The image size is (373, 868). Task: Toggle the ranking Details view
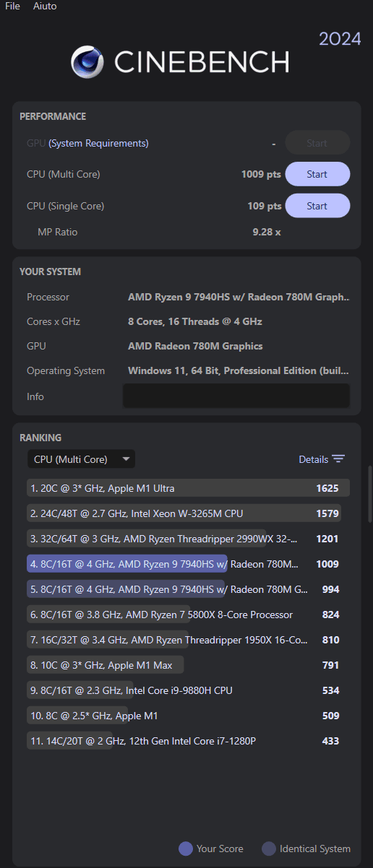pos(322,459)
